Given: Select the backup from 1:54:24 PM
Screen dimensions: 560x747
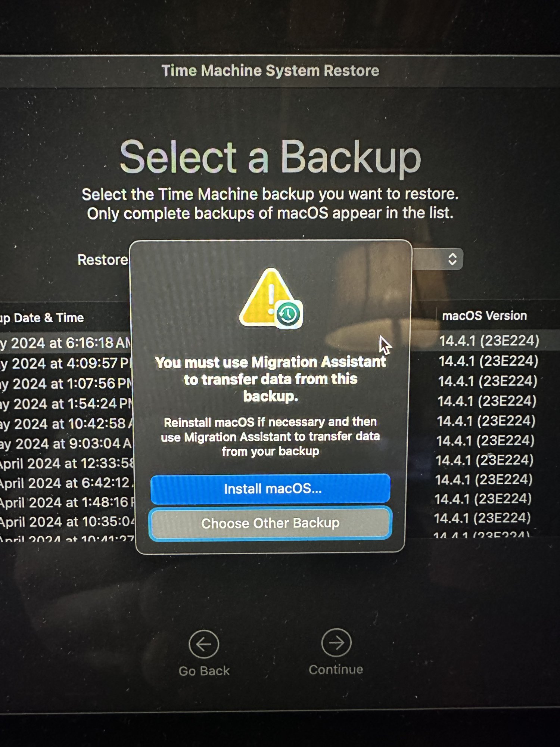Looking at the screenshot, I should coord(66,403).
